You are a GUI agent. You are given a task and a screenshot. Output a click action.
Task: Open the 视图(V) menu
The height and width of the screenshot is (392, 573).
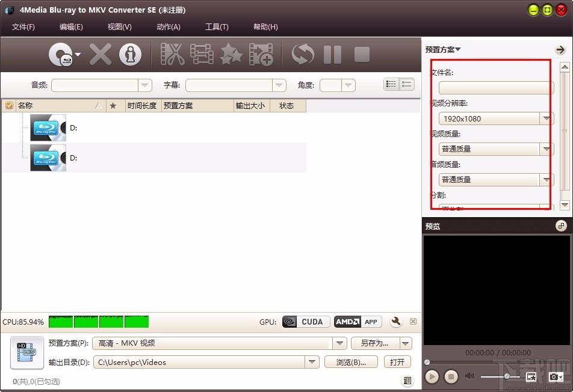pos(120,26)
